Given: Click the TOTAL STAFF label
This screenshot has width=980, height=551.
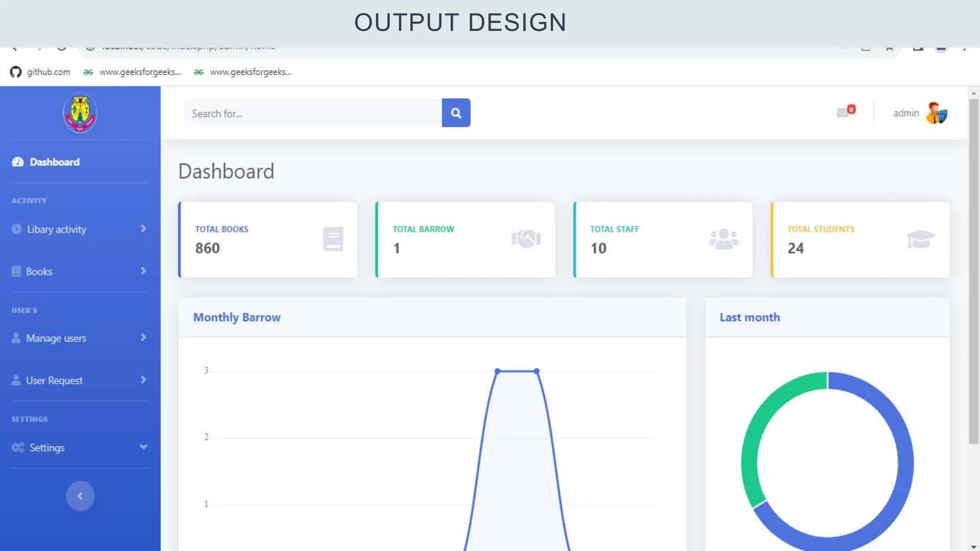Looking at the screenshot, I should pyautogui.click(x=614, y=229).
